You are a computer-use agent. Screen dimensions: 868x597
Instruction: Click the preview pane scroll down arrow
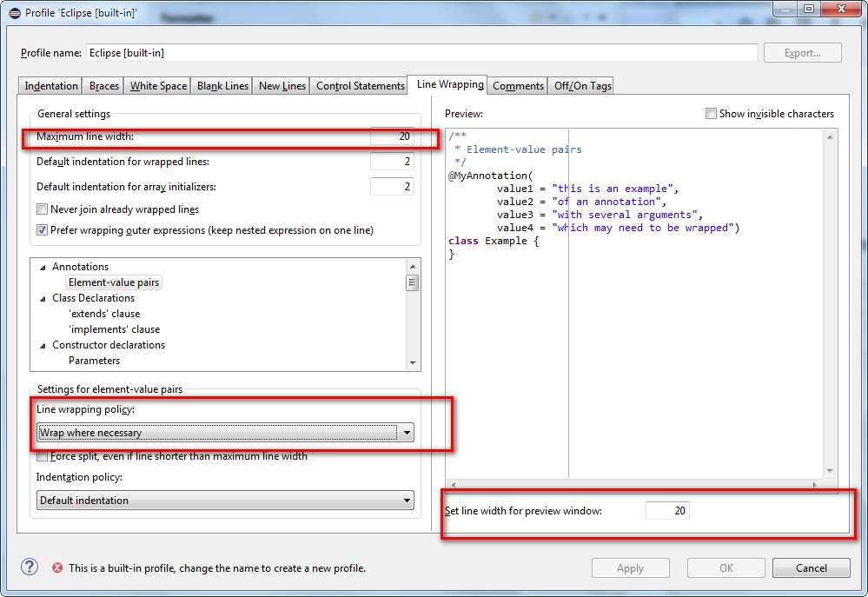pyautogui.click(x=830, y=471)
